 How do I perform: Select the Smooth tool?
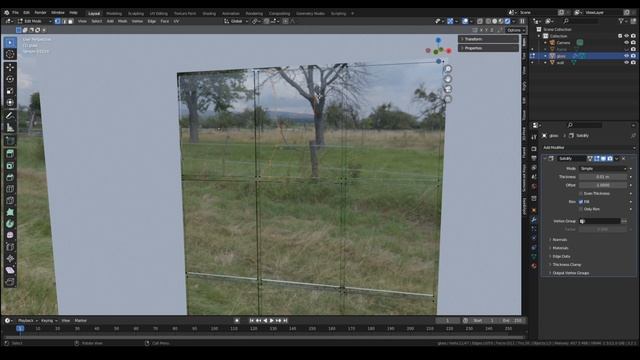(10, 235)
